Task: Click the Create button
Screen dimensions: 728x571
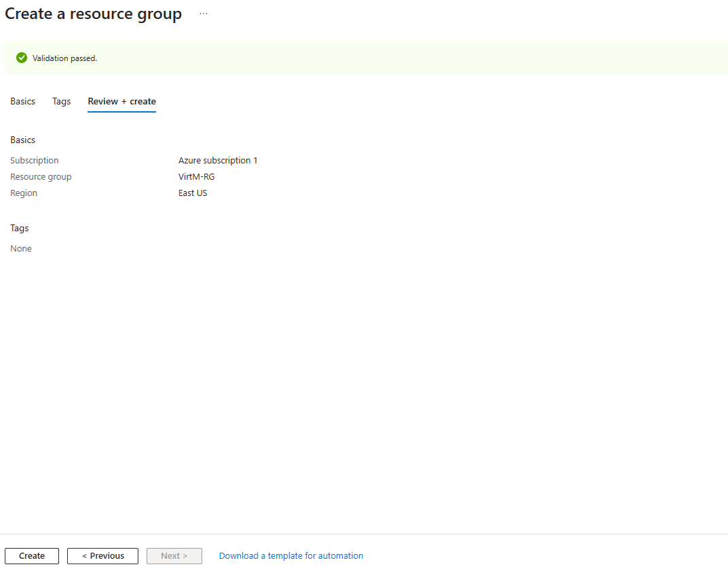Action: [31, 555]
